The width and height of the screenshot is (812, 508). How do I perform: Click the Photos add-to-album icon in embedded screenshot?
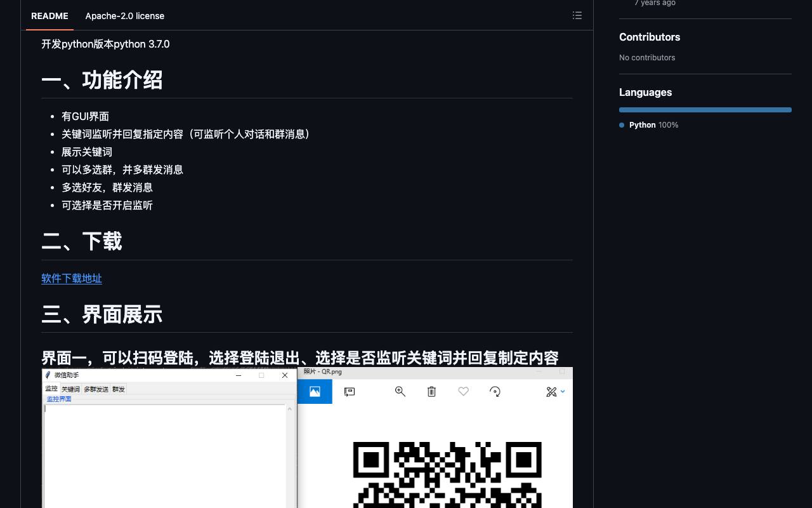[350, 392]
